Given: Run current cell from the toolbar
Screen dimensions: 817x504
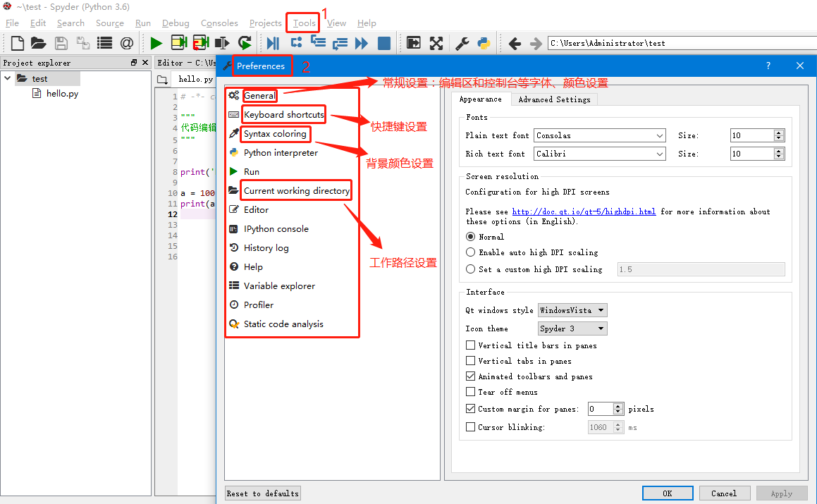Looking at the screenshot, I should tap(179, 43).
